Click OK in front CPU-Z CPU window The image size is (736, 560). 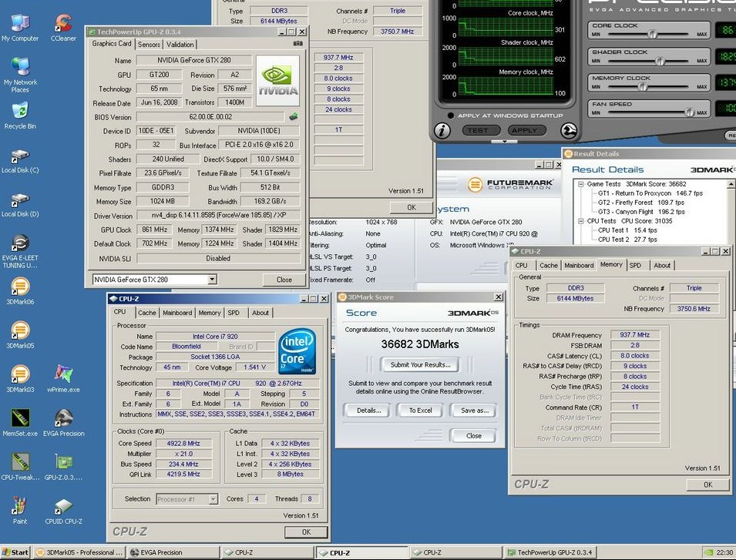click(306, 531)
